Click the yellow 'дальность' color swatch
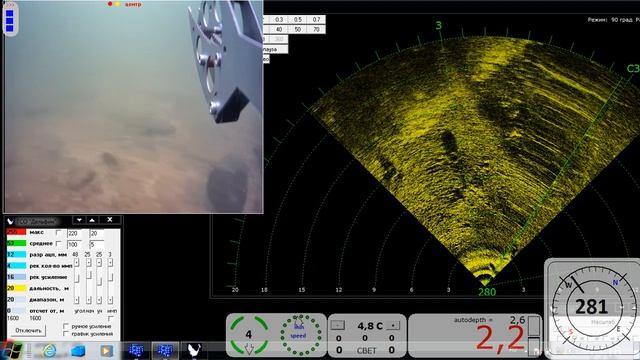This screenshot has height=360, width=640. coord(16,288)
